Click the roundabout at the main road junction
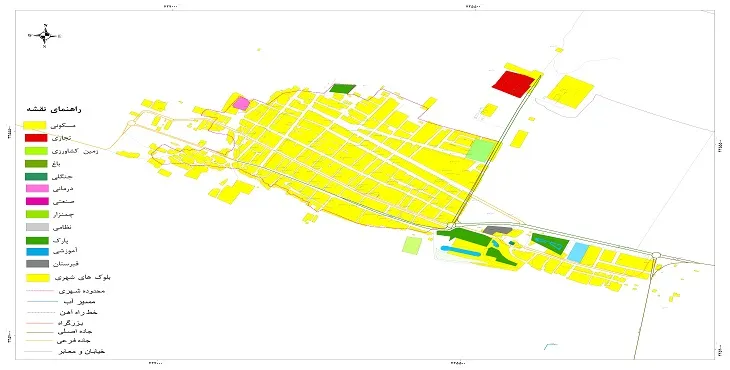730x370 pixels. (450, 226)
